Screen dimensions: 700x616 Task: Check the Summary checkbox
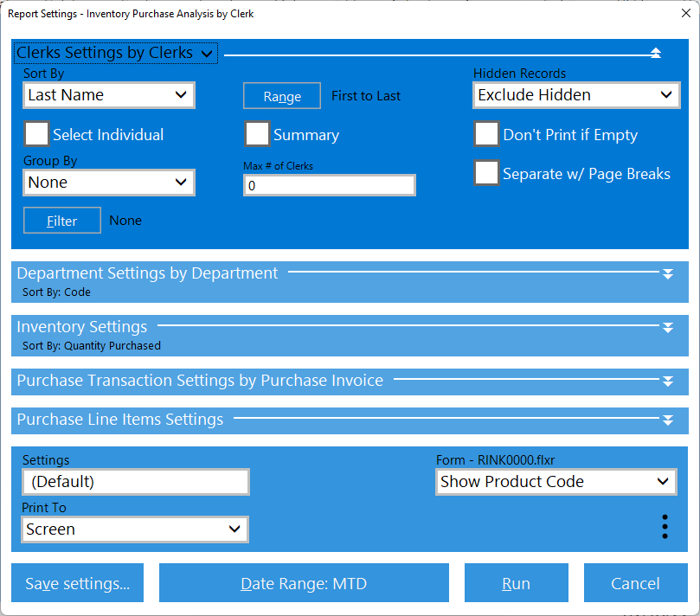click(257, 135)
